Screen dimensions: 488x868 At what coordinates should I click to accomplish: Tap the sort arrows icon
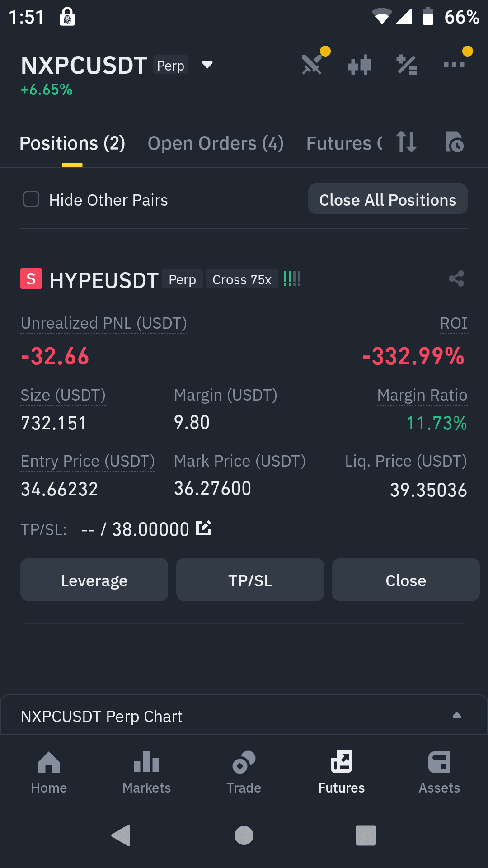(x=406, y=142)
